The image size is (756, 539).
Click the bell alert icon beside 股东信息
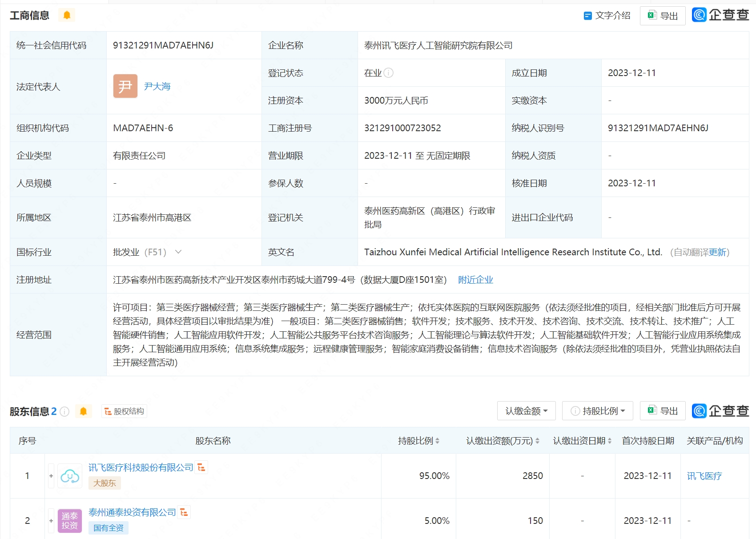[x=83, y=411]
